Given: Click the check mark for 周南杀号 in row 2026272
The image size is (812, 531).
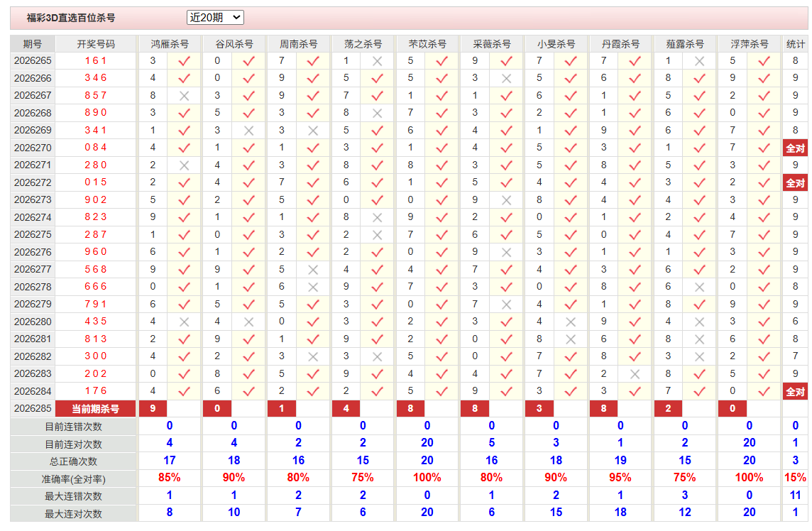Looking at the screenshot, I should [313, 183].
